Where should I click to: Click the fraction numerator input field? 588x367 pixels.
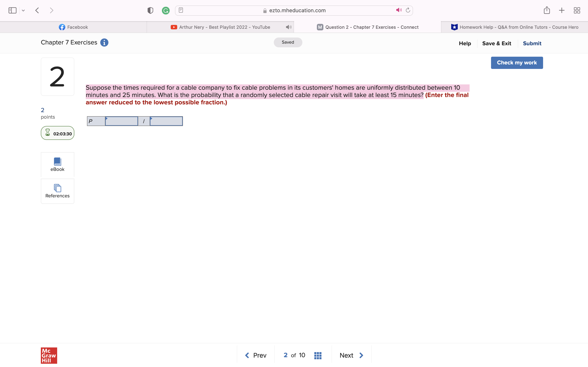(x=121, y=121)
